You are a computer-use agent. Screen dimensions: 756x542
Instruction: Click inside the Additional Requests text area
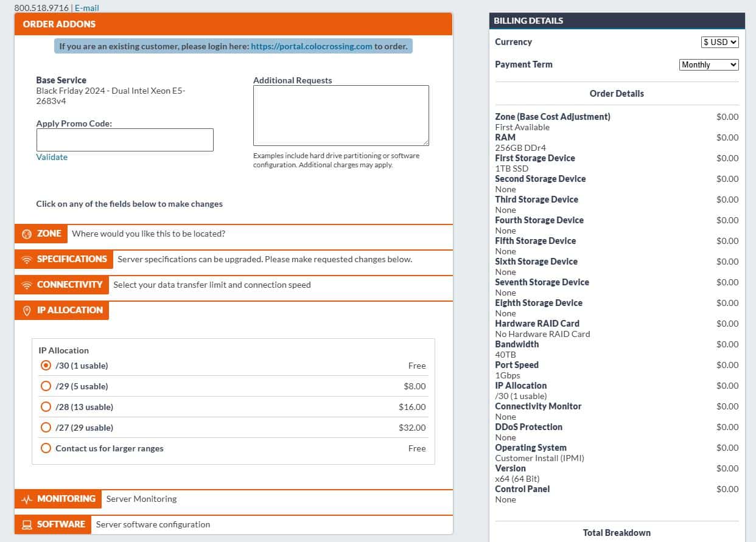[341, 116]
